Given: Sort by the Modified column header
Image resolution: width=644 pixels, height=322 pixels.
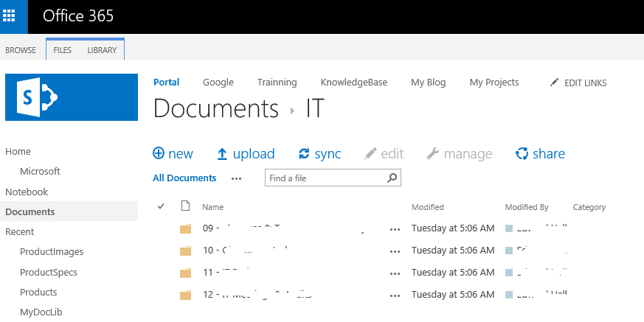Looking at the screenshot, I should pos(428,207).
